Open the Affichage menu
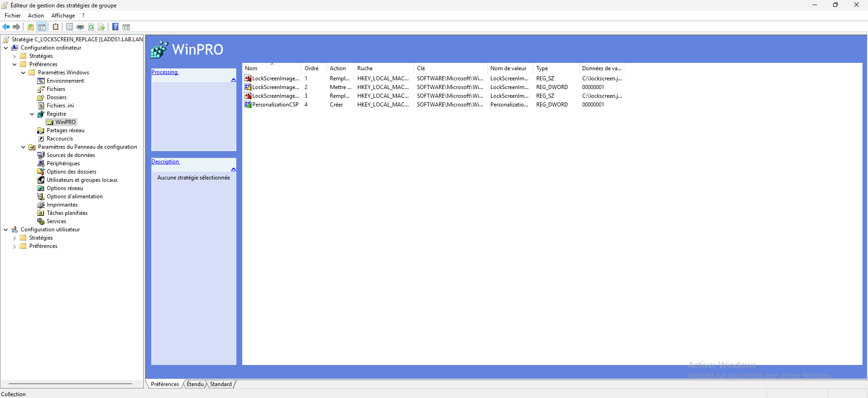Image resolution: width=868 pixels, height=398 pixels. 63,16
